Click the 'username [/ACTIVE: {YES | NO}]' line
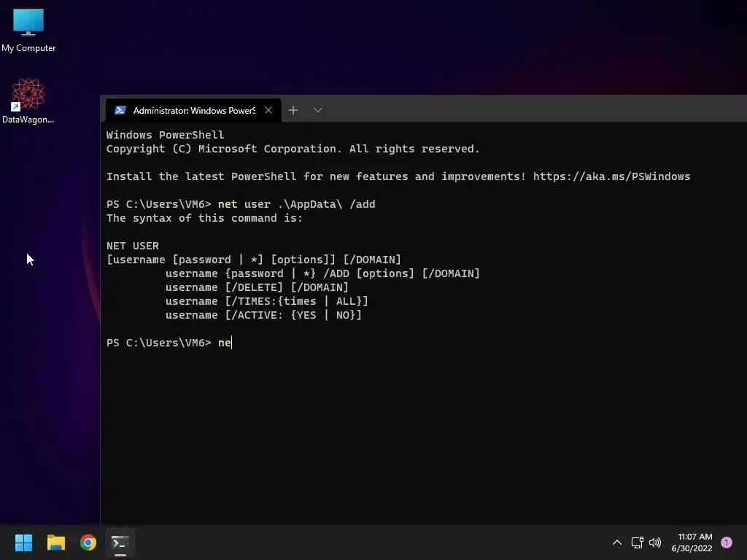The width and height of the screenshot is (747, 560). [263, 315]
